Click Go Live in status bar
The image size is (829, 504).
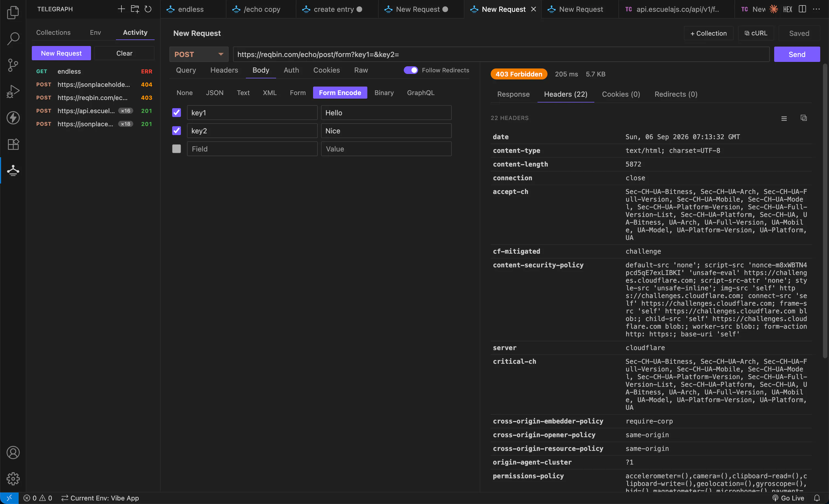788,498
